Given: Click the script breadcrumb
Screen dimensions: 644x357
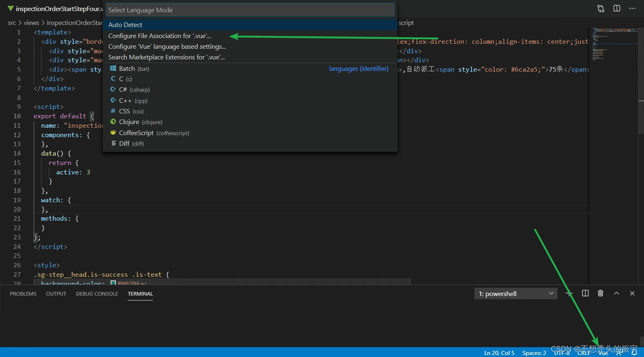Looking at the screenshot, I should 406,23.
